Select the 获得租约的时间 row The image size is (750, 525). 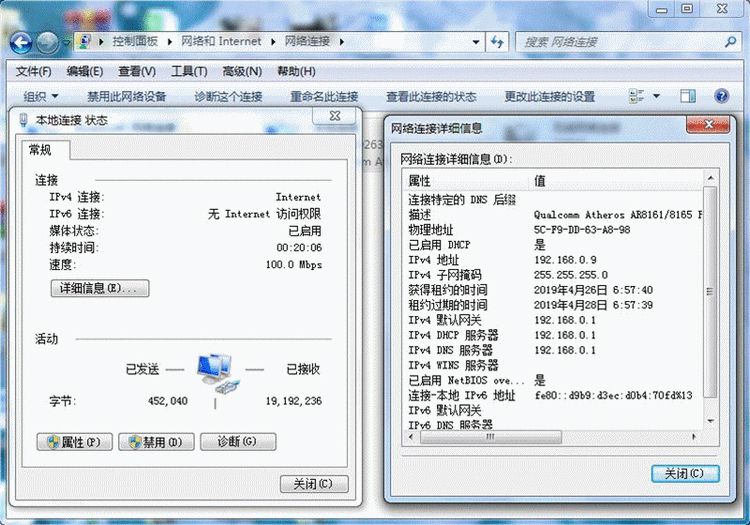click(554, 290)
